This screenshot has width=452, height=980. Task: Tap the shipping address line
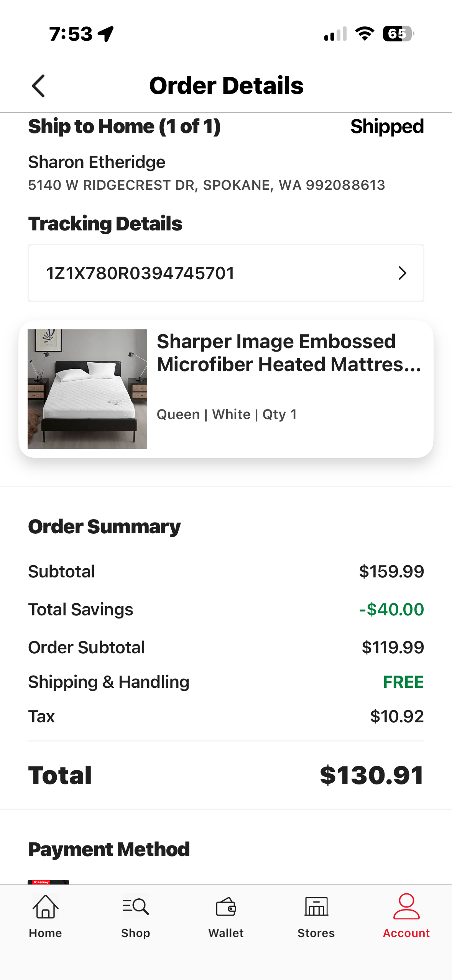207,185
